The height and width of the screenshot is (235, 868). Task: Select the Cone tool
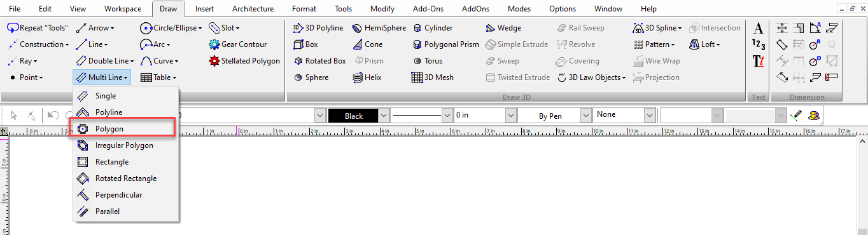point(367,44)
